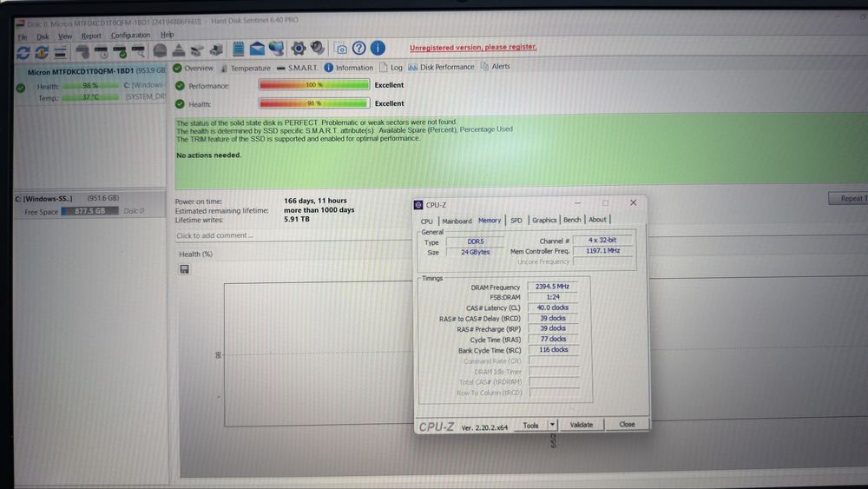Open the S.M.A.R.T. tab
This screenshot has height=489, width=868.
(298, 68)
